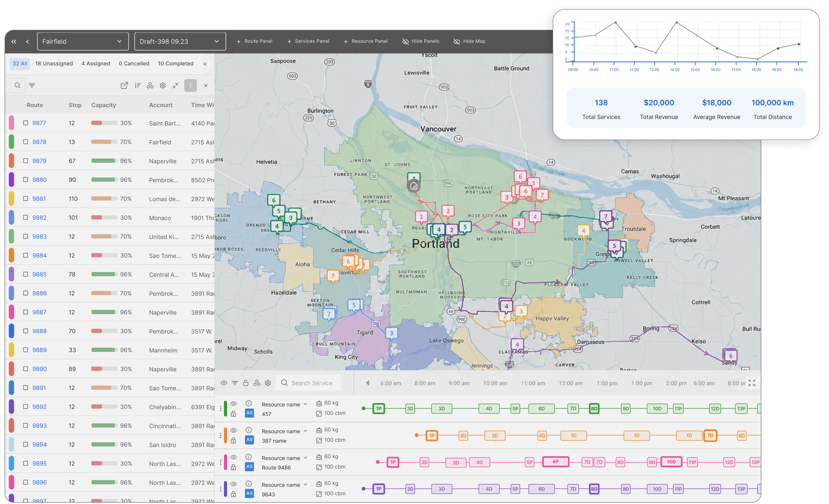Click the fullscreen expand icon on timeline
This screenshot has height=504, width=829.
(752, 383)
